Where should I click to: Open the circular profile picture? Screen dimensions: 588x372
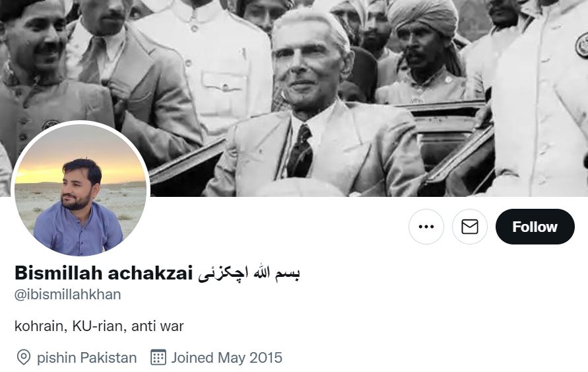pos(81,190)
